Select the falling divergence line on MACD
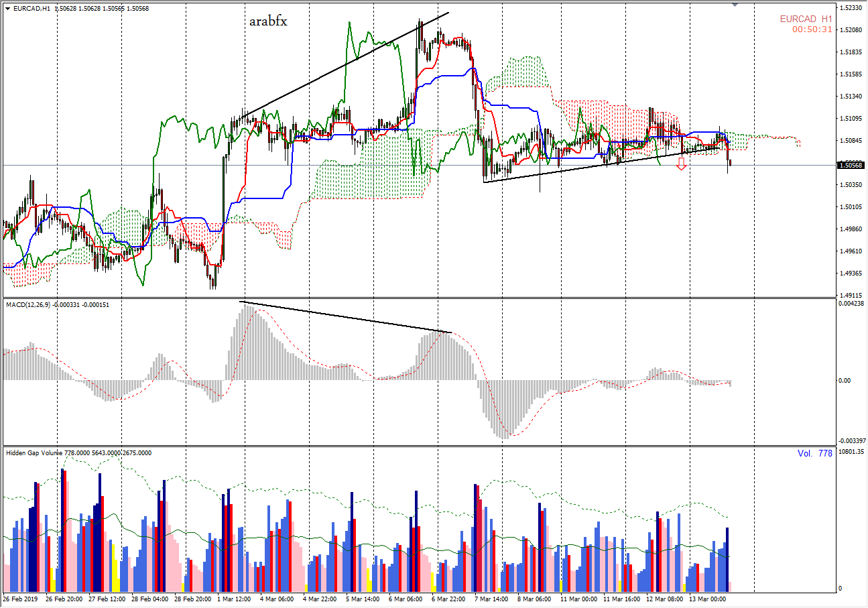The image size is (868, 608). pyautogui.click(x=346, y=317)
